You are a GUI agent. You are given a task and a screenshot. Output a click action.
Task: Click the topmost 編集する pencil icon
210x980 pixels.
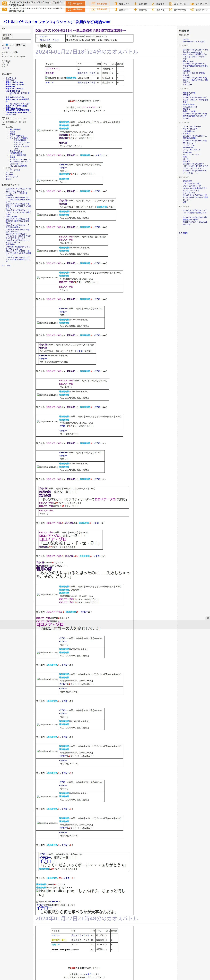[153, 4]
